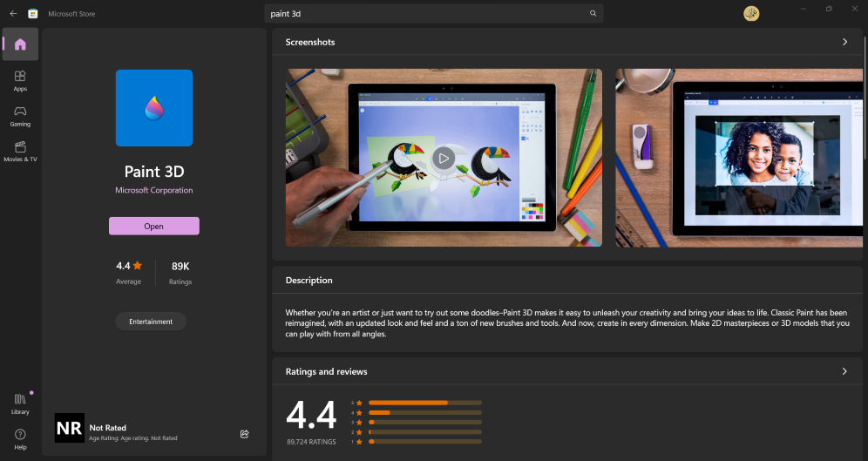Play the Paint 3D trailer video

pyautogui.click(x=444, y=159)
